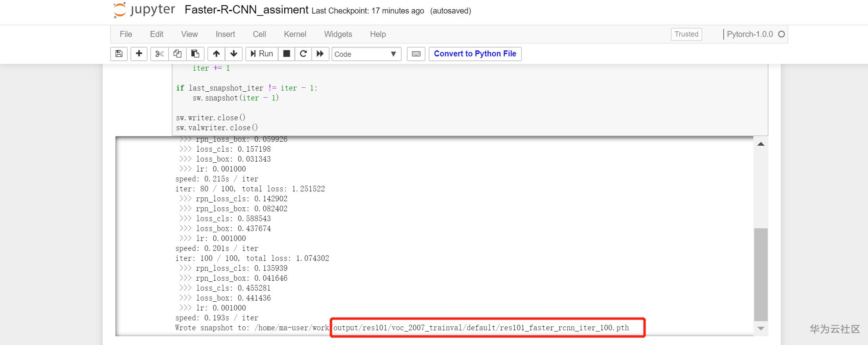Click 'rpn_loss_cls: 0.142902' output line

233,199
